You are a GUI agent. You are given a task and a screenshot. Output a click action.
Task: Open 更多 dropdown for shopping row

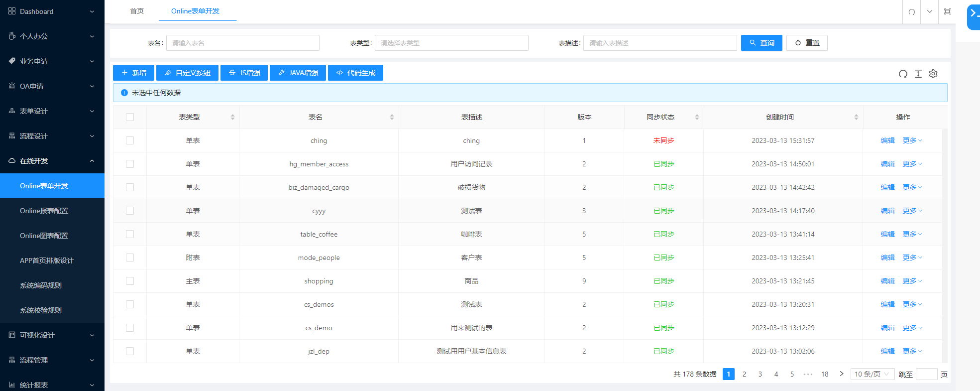click(x=912, y=281)
